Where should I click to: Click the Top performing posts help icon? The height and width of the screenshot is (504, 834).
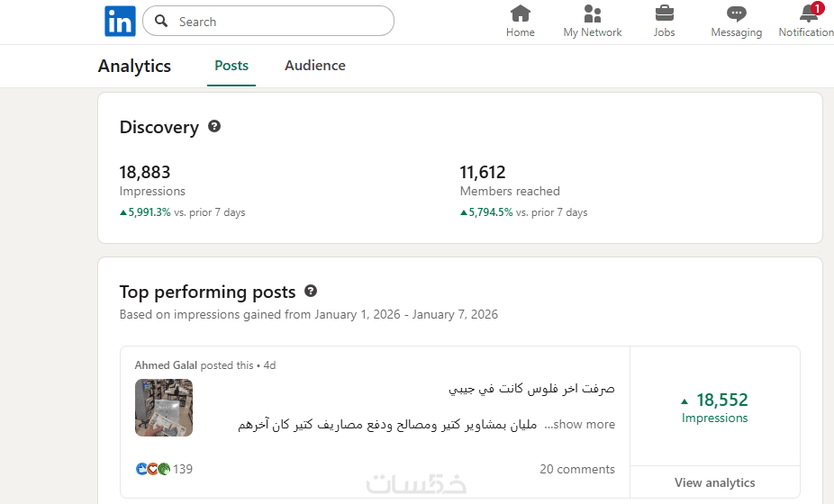click(311, 292)
